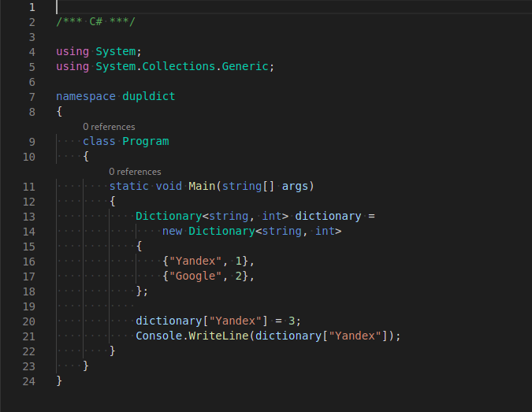532x412 pixels.
Task: Click the "class" keyword on line 9
Action: pos(99,141)
